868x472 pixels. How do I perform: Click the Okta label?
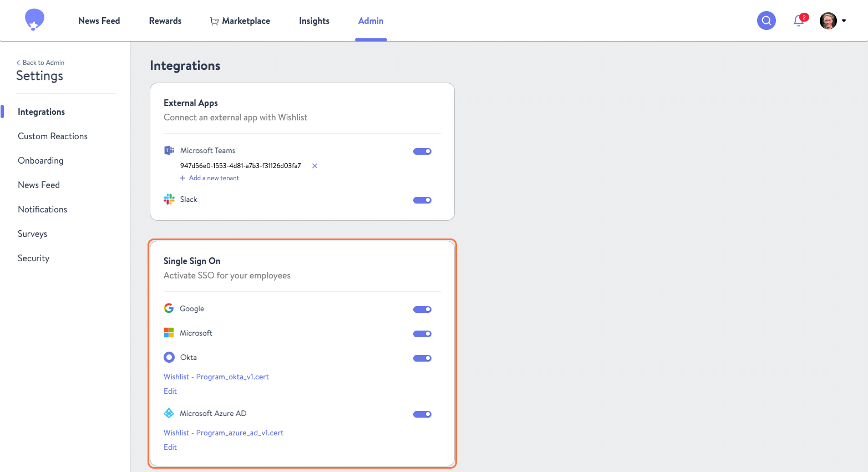pos(189,357)
